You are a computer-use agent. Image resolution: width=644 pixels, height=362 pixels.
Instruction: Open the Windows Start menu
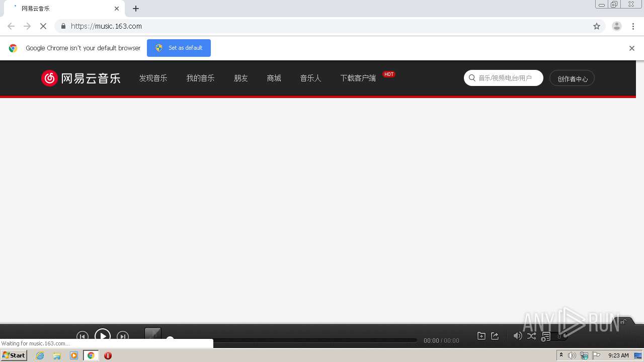point(14,355)
